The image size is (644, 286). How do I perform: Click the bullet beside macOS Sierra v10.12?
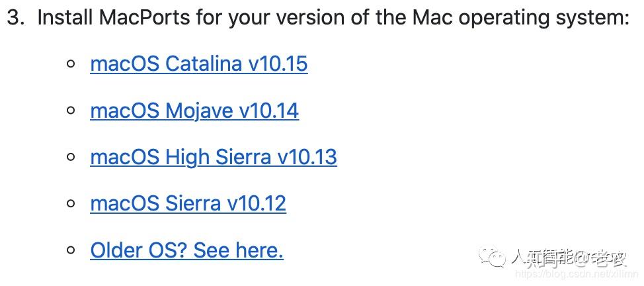pos(71,203)
